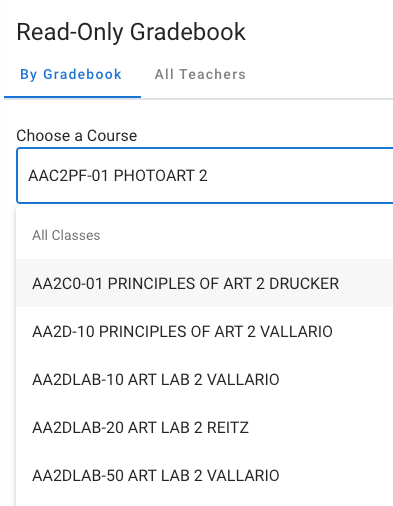The height and width of the screenshot is (506, 393).
Task: Switch to the By Gradebook tab
Action: [72, 74]
